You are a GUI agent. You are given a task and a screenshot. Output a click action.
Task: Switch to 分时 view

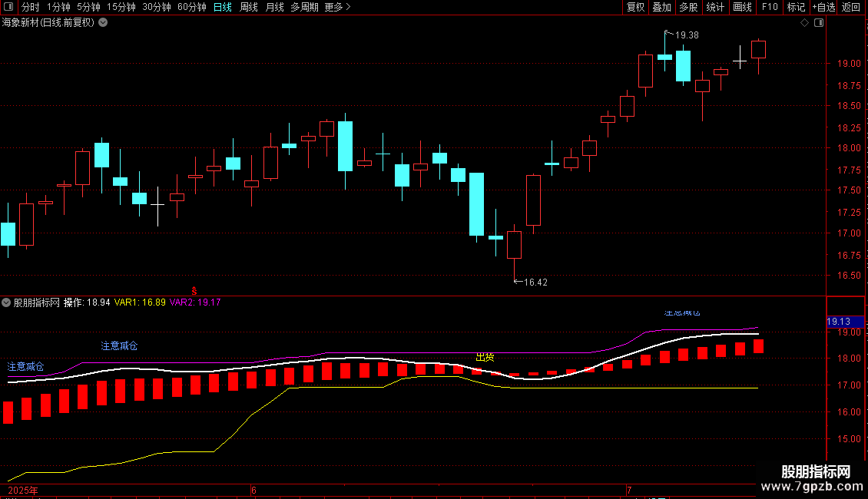click(x=31, y=7)
